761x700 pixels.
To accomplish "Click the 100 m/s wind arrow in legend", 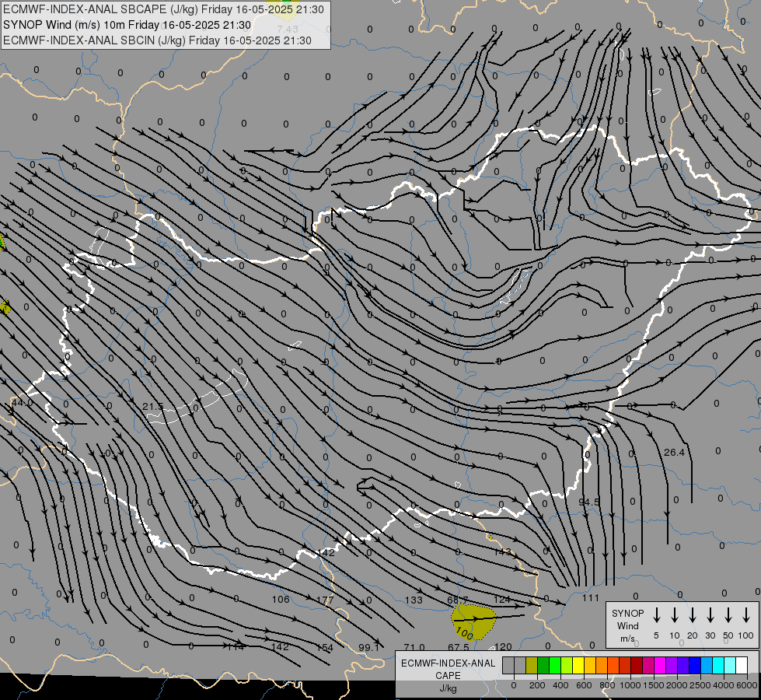I will 746,615.
